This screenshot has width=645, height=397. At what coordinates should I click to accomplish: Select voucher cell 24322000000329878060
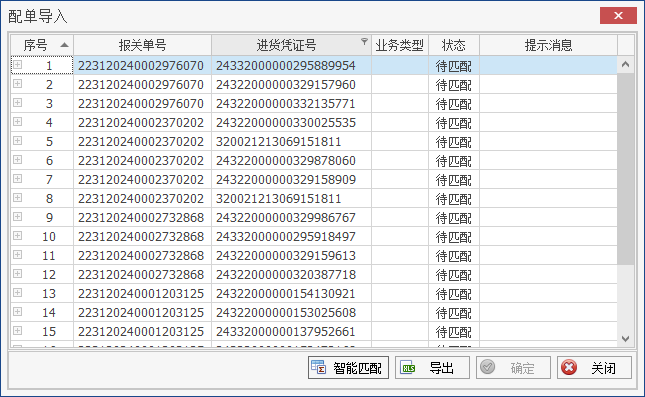[291, 160]
